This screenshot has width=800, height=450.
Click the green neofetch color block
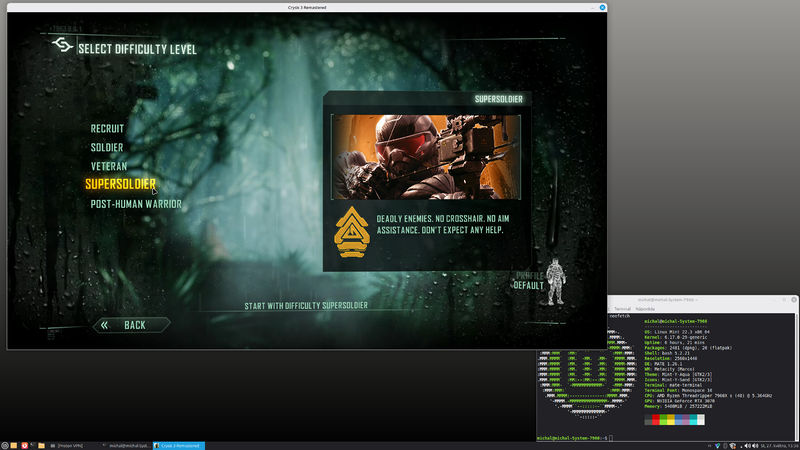pyautogui.click(x=663, y=419)
